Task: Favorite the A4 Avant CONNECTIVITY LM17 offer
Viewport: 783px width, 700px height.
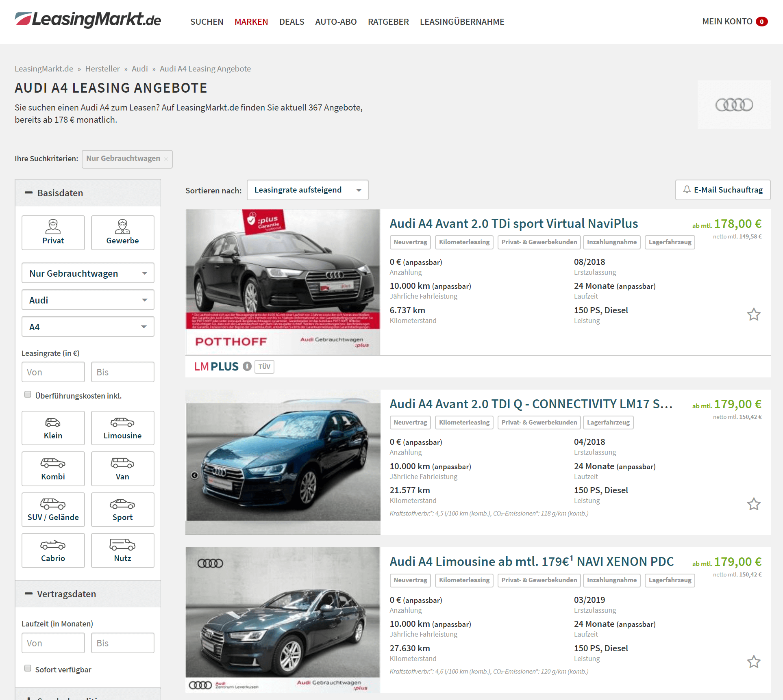Action: coord(753,504)
